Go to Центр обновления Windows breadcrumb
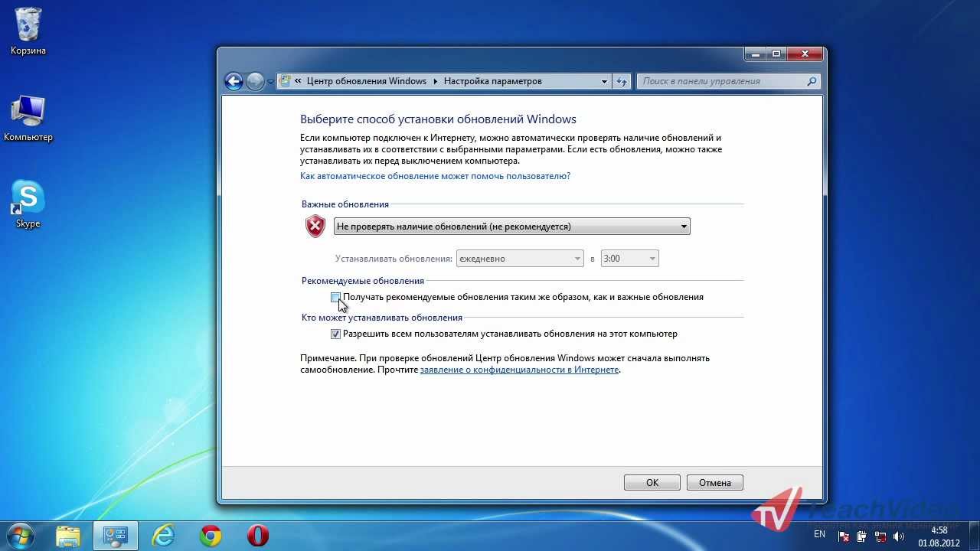Image resolution: width=980 pixels, height=551 pixels. [x=366, y=81]
